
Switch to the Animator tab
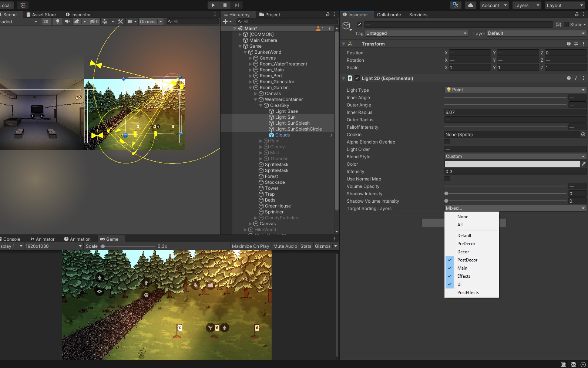(x=42, y=239)
